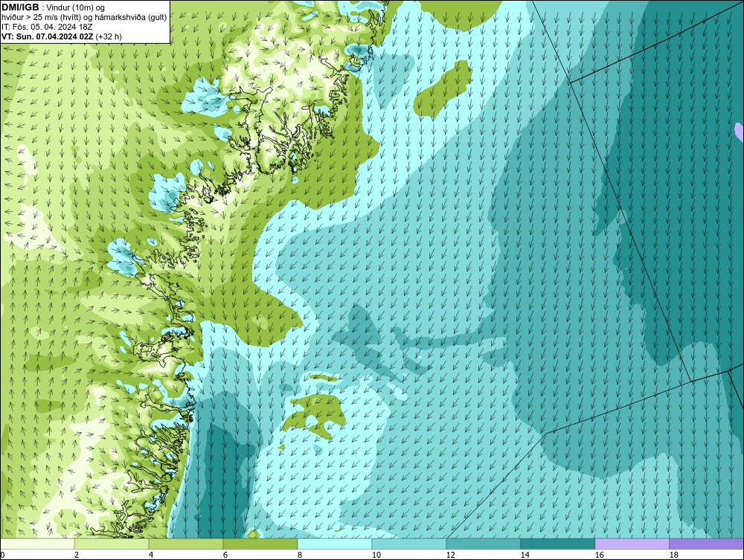The width and height of the screenshot is (744, 560).
Task: Click the '(+32 h)' forecast offset text
Action: [x=109, y=36]
